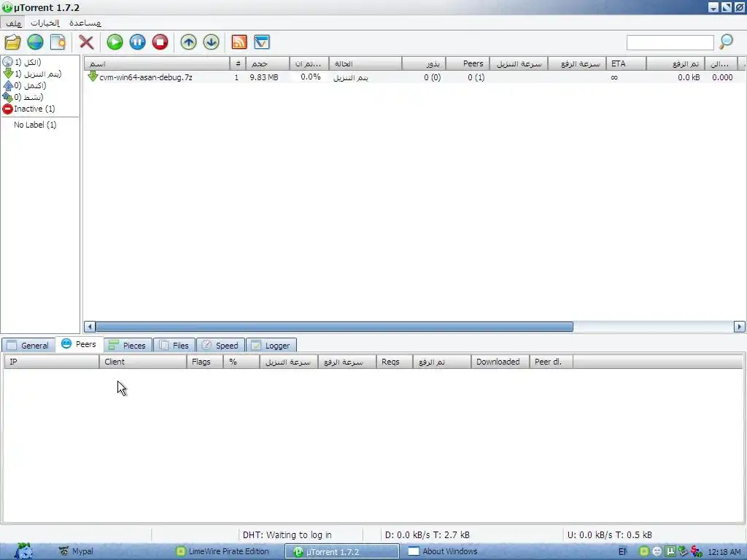Sort torrents by تم الرفع column
Screen dimensions: 747x560
(675, 64)
